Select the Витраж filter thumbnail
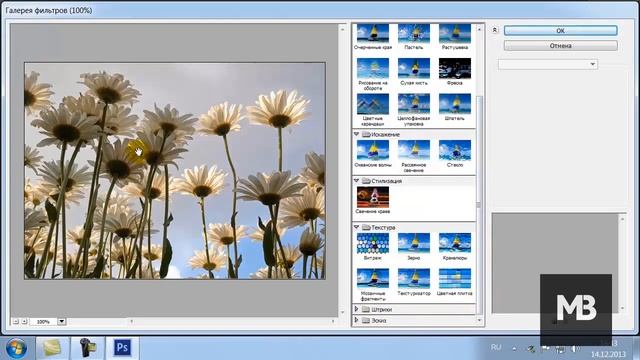 pyautogui.click(x=373, y=244)
